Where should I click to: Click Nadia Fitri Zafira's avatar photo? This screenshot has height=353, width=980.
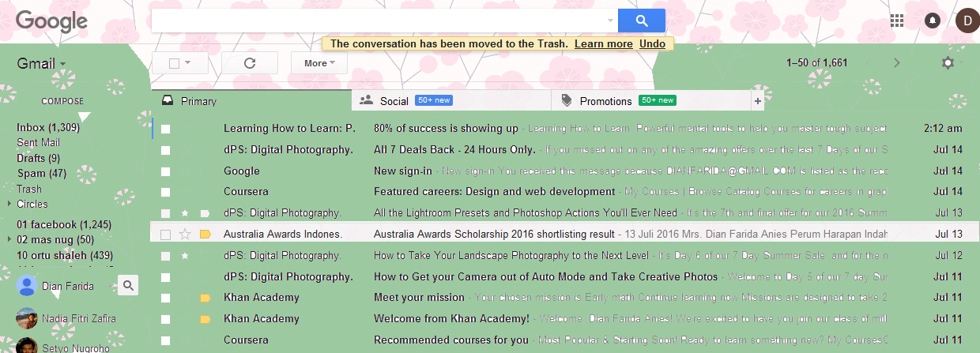[x=27, y=318]
